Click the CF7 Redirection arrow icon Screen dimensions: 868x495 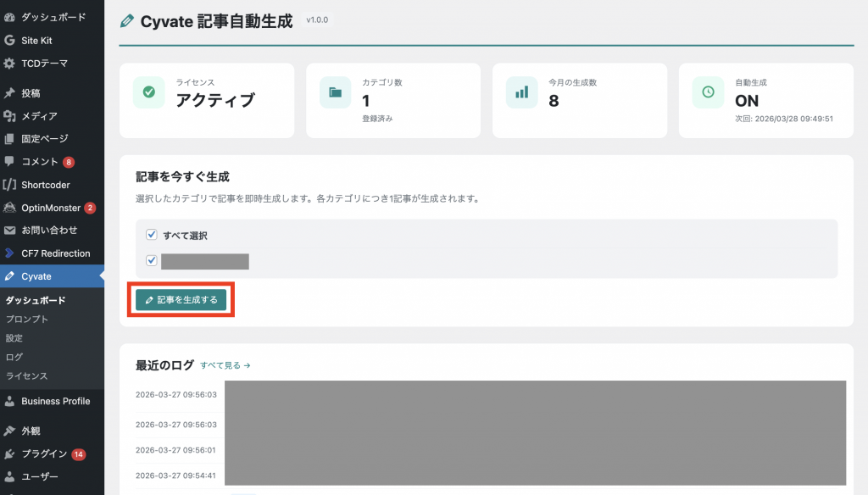9,253
